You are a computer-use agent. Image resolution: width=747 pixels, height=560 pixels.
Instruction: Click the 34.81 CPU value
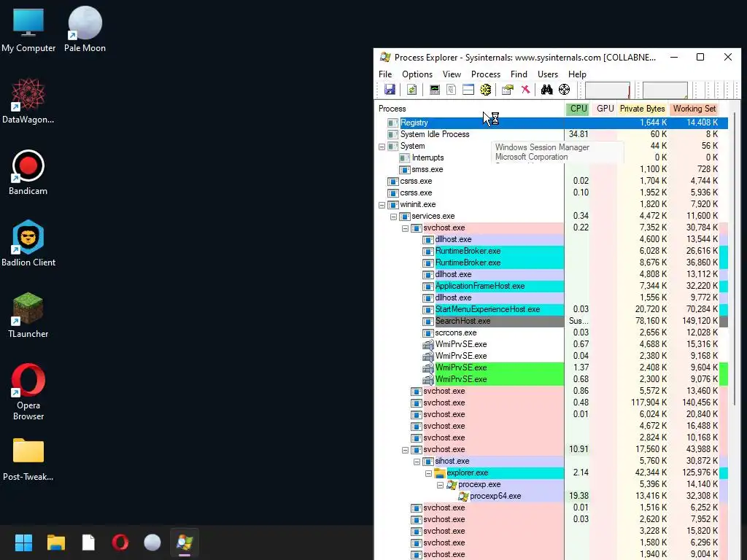tap(578, 134)
